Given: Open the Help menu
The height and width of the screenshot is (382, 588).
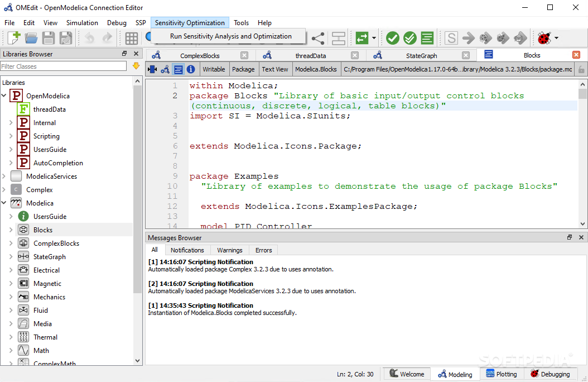Looking at the screenshot, I should pyautogui.click(x=264, y=23).
